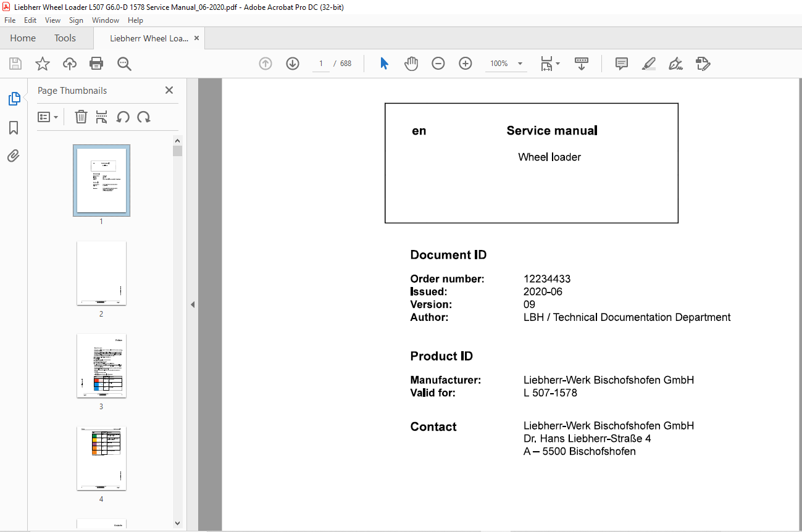Viewport: 802px width, 532px height.
Task: Select page 1 thumbnail
Action: (x=101, y=180)
